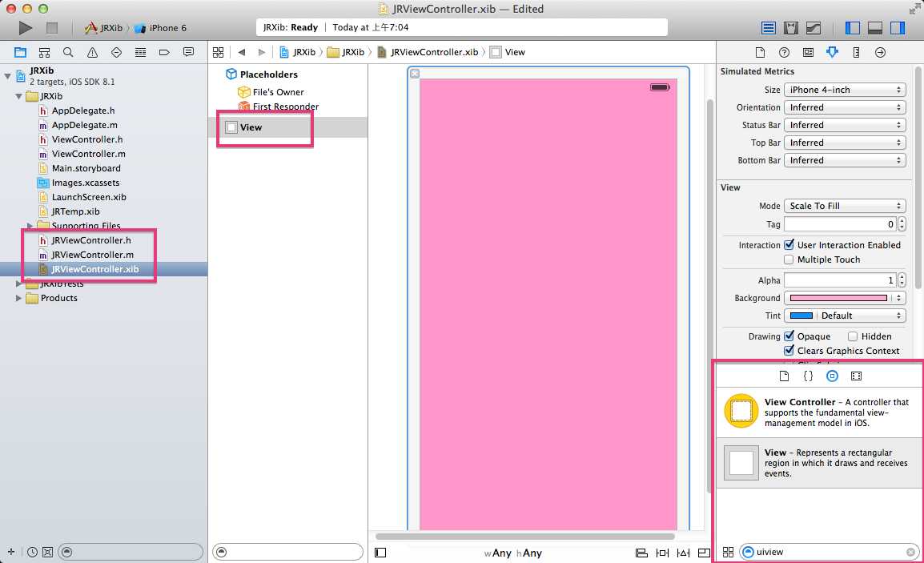Open the Align constraints menu

(x=641, y=553)
